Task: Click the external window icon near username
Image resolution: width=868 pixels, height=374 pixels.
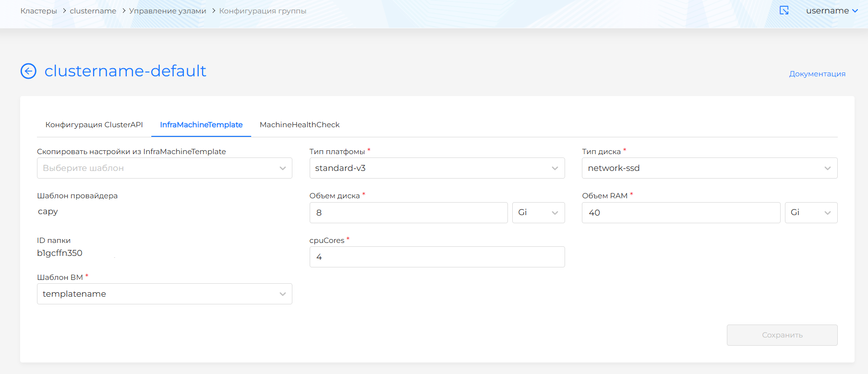Action: click(784, 11)
